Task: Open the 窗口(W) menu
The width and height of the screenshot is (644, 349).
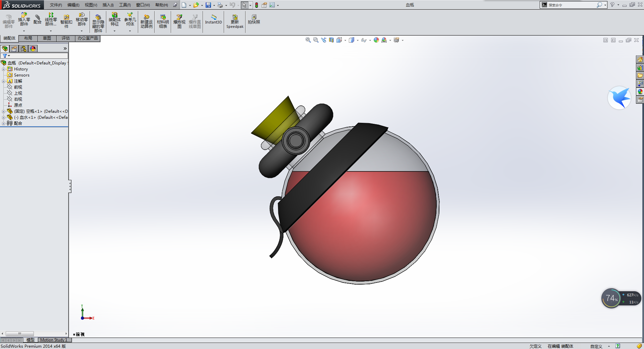Action: pyautogui.click(x=143, y=5)
